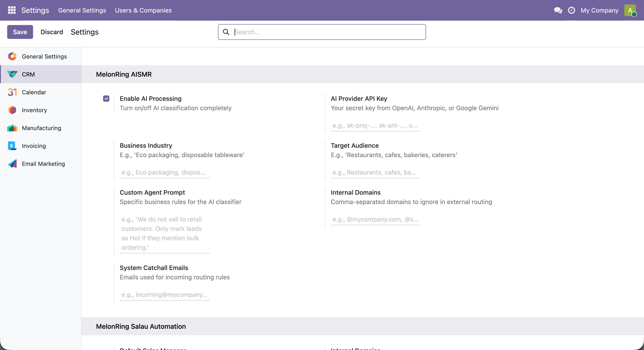Go to Invoicing settings tab
Screen dimensions: 644x350
click(x=41, y=146)
